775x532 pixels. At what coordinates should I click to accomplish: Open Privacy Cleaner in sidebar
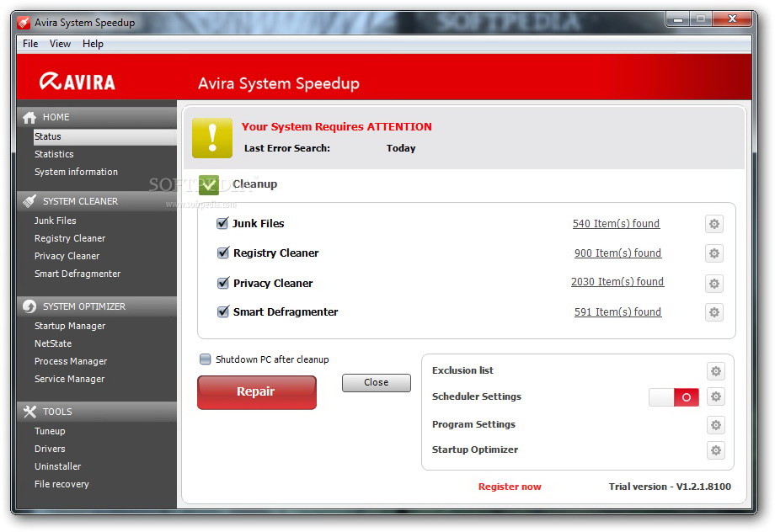click(67, 257)
